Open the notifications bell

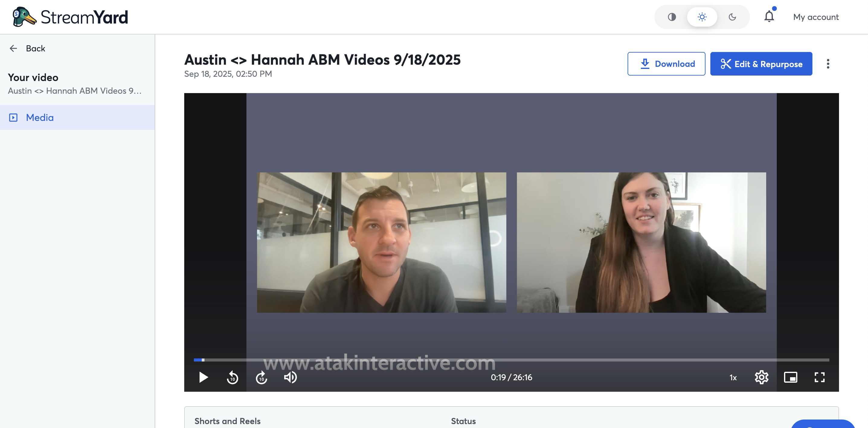tap(769, 16)
